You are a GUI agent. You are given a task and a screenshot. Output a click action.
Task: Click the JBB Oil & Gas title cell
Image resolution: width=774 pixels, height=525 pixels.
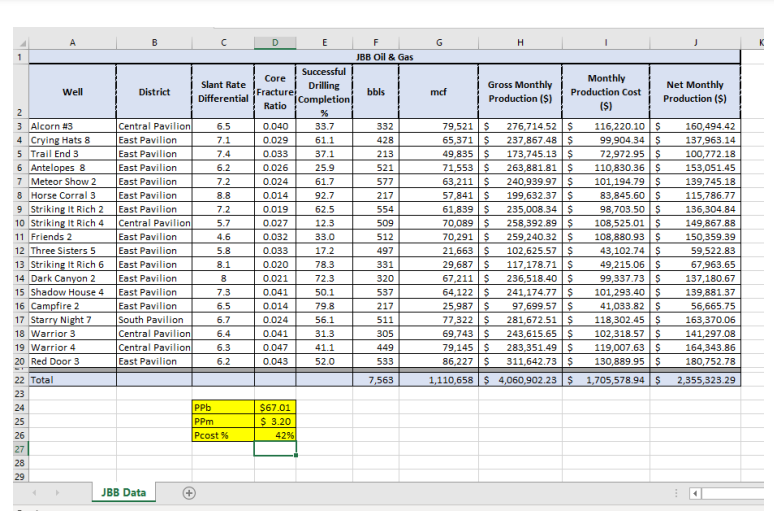(385, 57)
